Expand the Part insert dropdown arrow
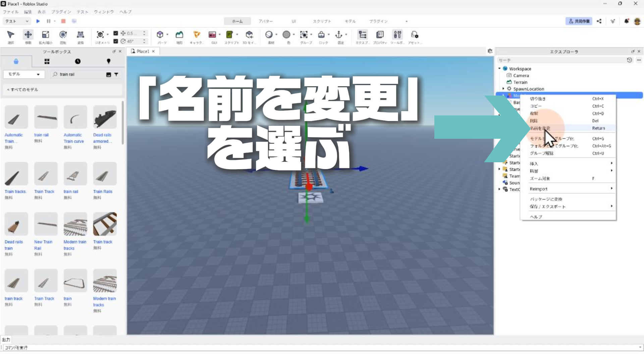This screenshot has width=644, height=362. point(167,35)
